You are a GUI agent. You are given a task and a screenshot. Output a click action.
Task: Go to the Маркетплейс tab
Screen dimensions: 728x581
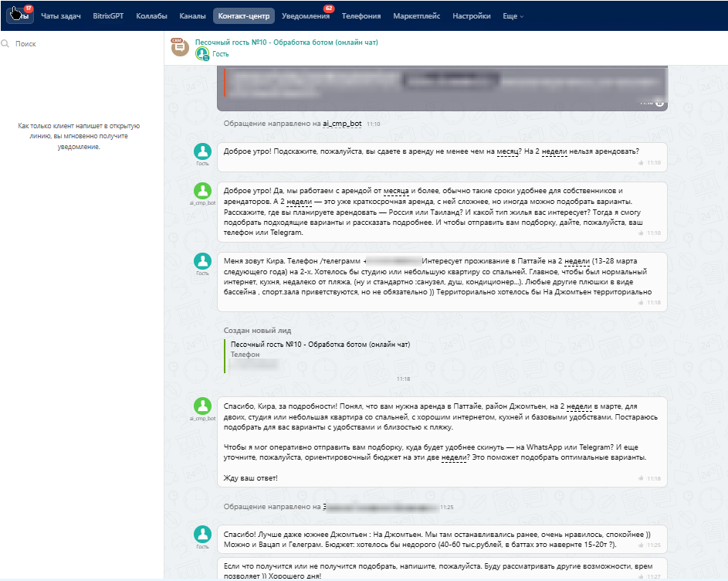pyautogui.click(x=416, y=15)
